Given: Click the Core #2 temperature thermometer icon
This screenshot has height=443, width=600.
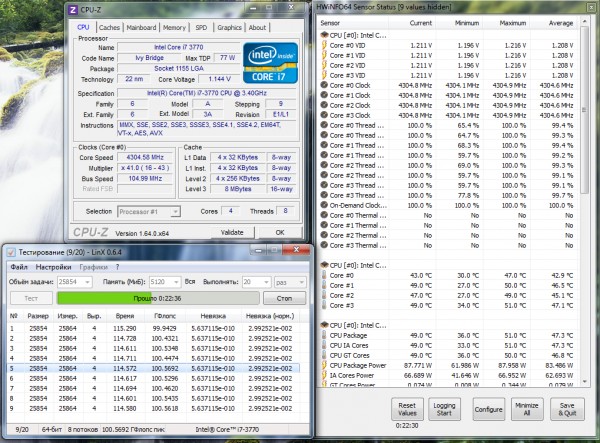Looking at the screenshot, I should [x=324, y=295].
